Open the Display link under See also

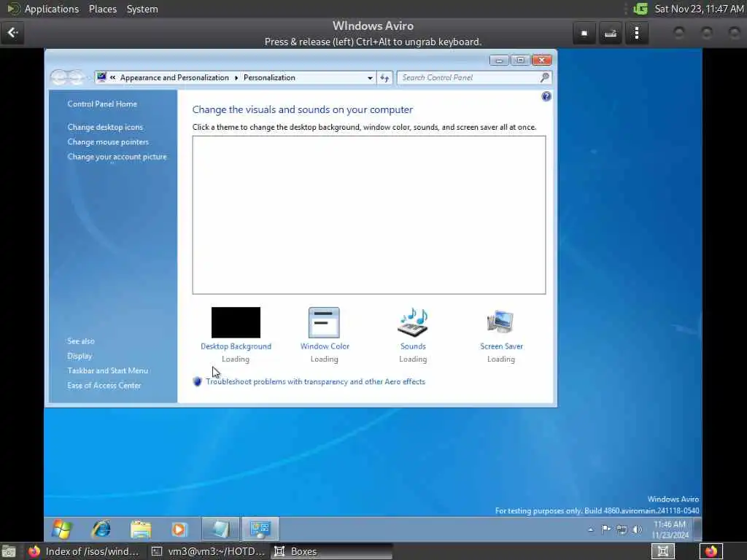(80, 356)
